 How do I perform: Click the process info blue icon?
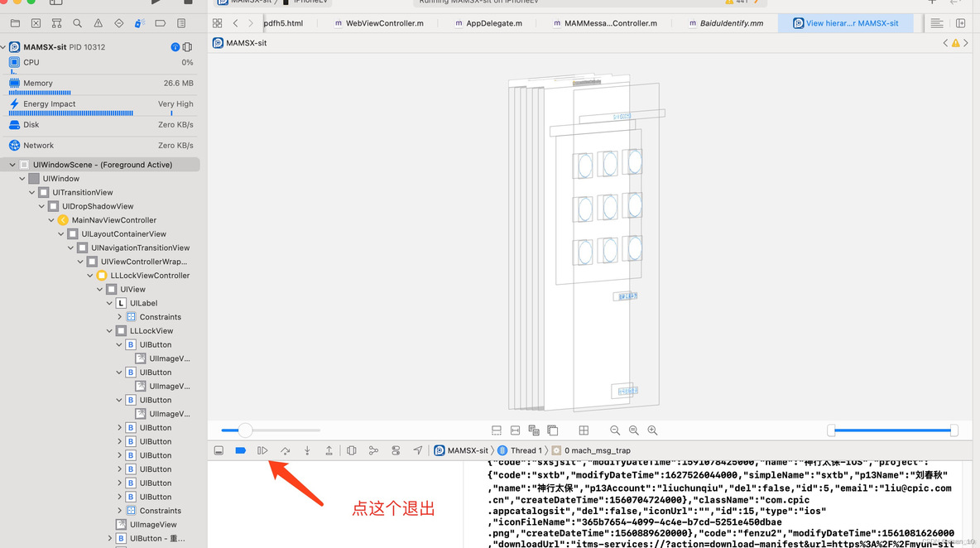click(175, 47)
